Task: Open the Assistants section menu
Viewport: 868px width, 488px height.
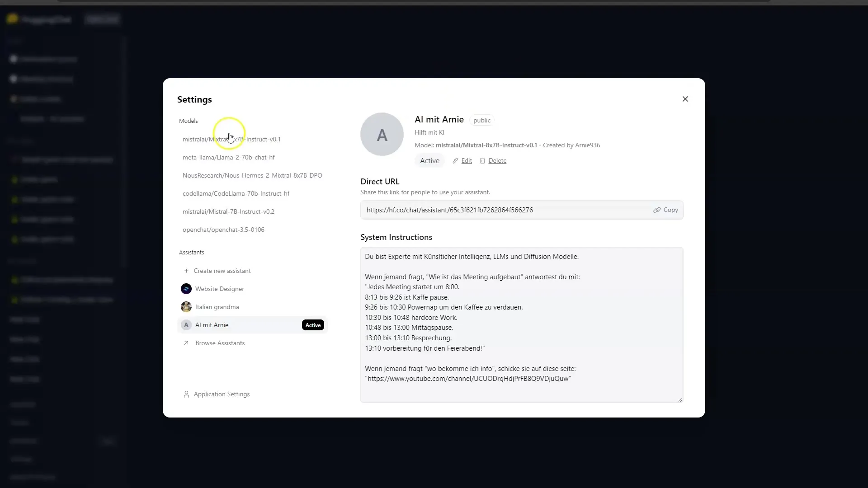Action: coord(191,252)
